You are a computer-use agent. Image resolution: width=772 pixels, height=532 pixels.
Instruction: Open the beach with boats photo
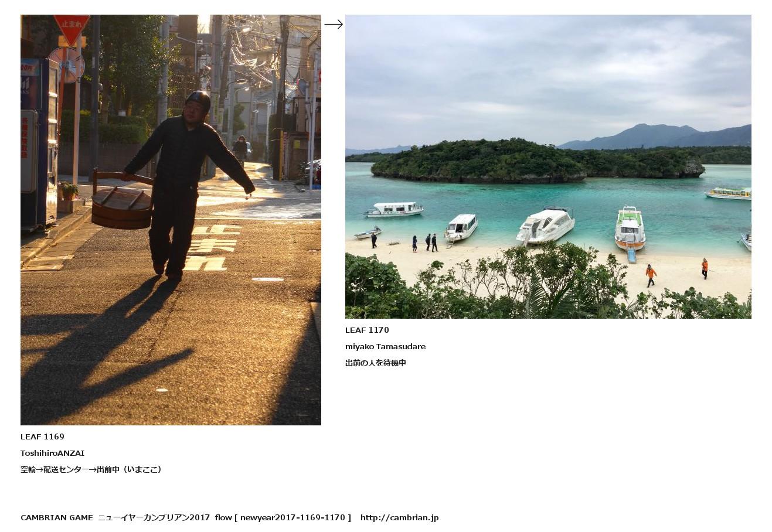click(x=548, y=166)
